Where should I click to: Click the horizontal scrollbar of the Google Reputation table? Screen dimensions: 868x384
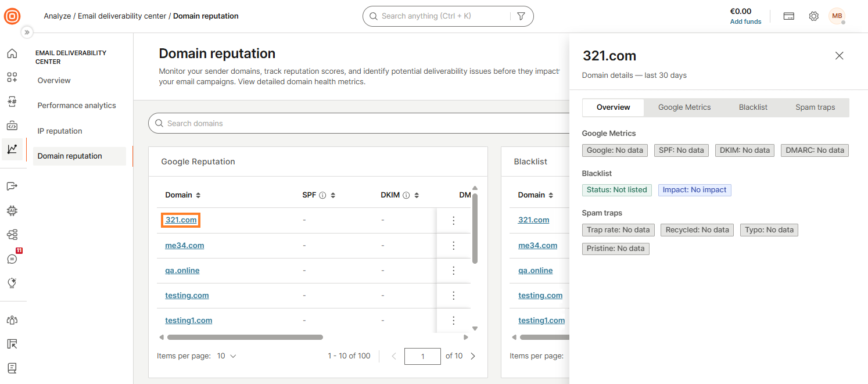tap(245, 337)
